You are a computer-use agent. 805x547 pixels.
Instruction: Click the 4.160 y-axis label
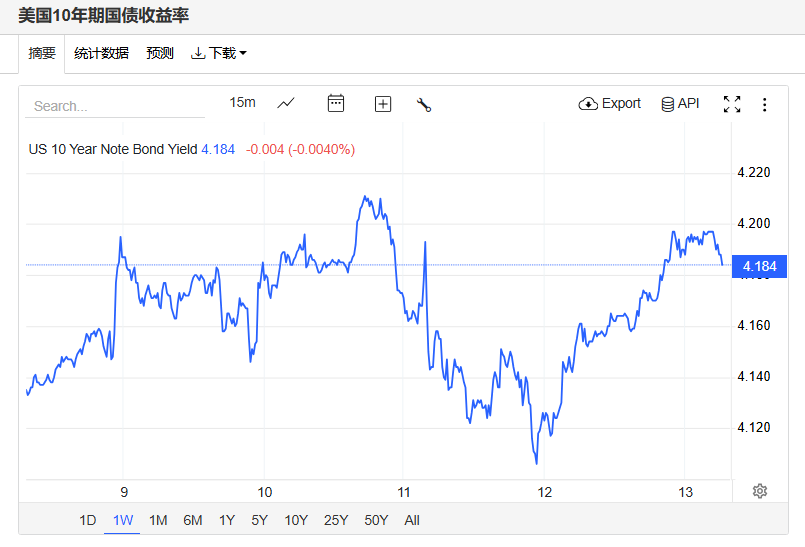tap(754, 326)
